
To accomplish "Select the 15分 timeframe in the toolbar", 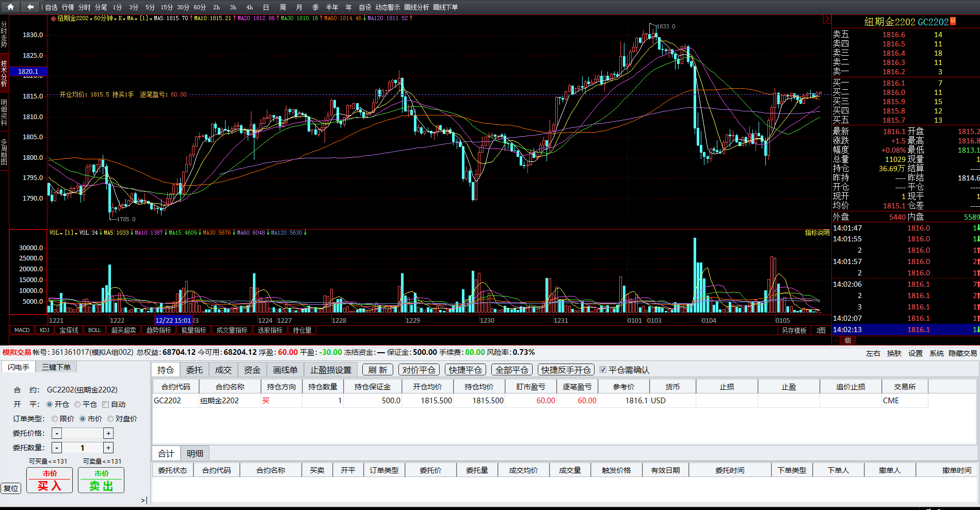I will pyautogui.click(x=167, y=7).
